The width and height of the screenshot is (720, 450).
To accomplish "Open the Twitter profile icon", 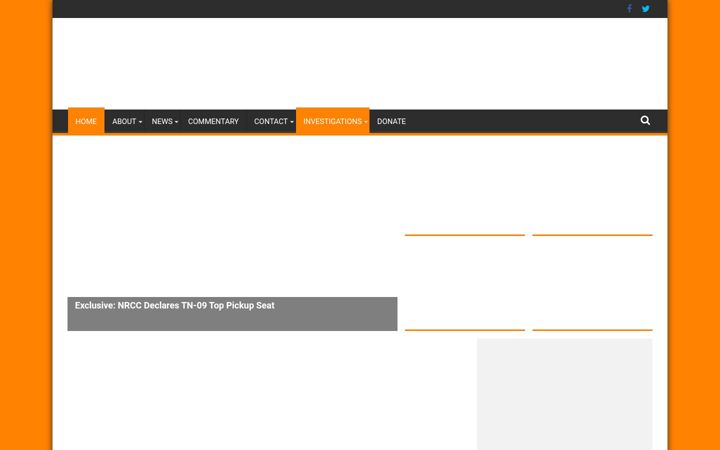I will tap(646, 9).
